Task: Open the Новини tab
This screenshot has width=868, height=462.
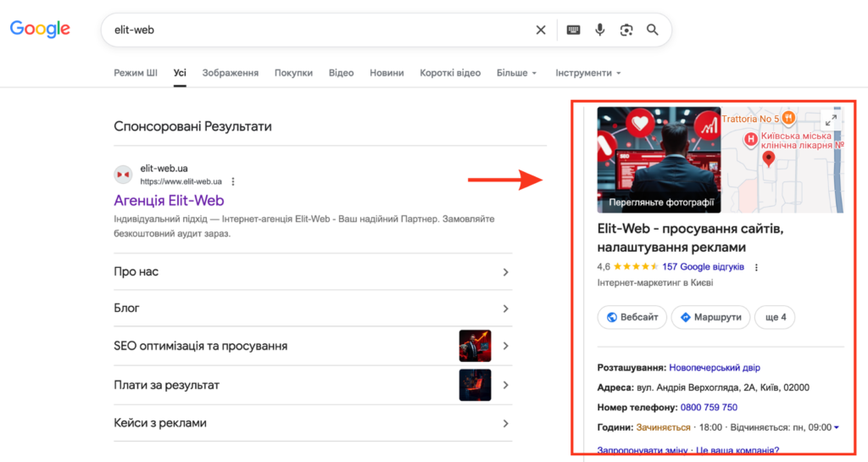Action: pos(387,73)
